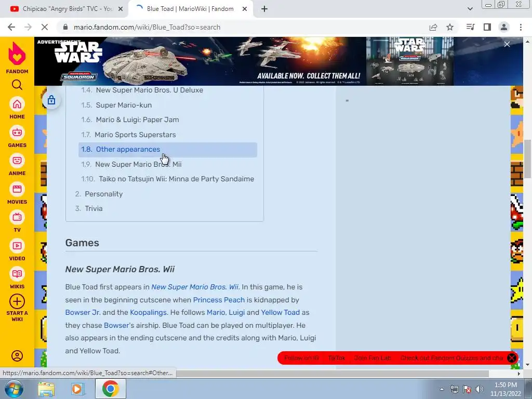This screenshot has width=532, height=399.
Task: Jump to Personality section
Action: 103,194
